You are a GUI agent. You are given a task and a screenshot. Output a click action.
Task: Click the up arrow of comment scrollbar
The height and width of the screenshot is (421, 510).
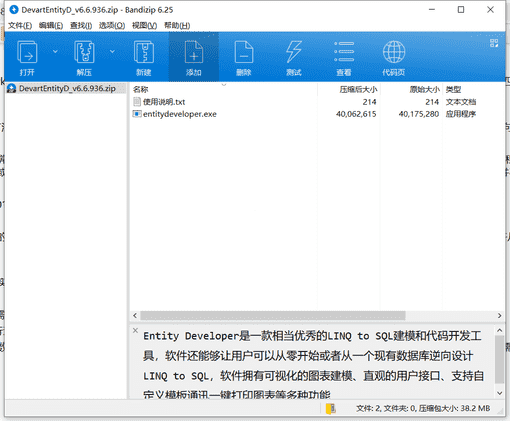(x=499, y=330)
